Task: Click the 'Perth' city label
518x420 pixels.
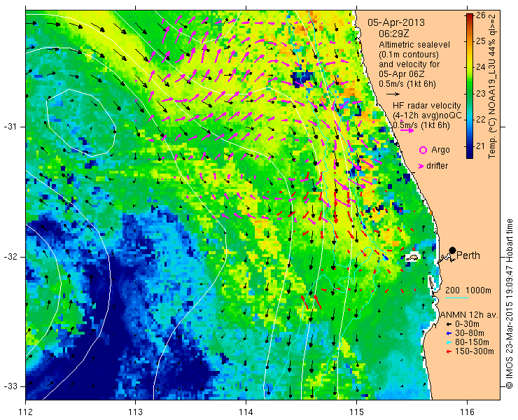Action: (468, 255)
